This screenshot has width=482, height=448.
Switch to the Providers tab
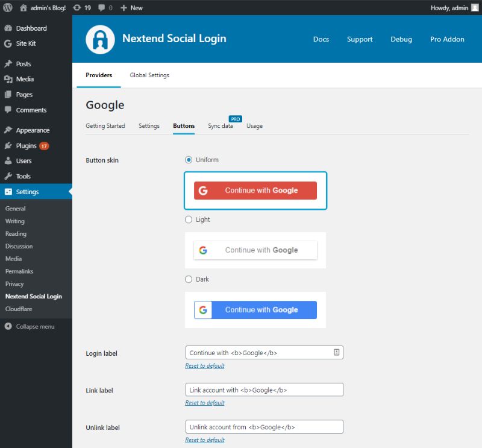[x=99, y=75]
